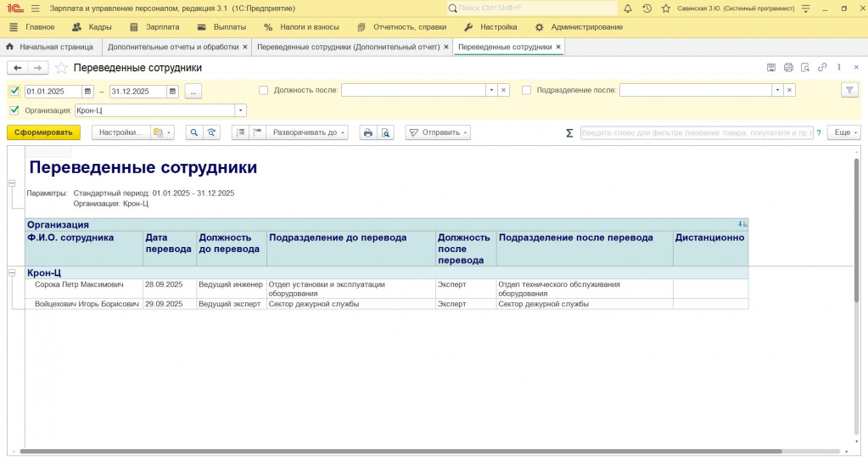Screen dimensions: 868x460
Task: Click start date field 01.01.2025
Action: coord(53,92)
